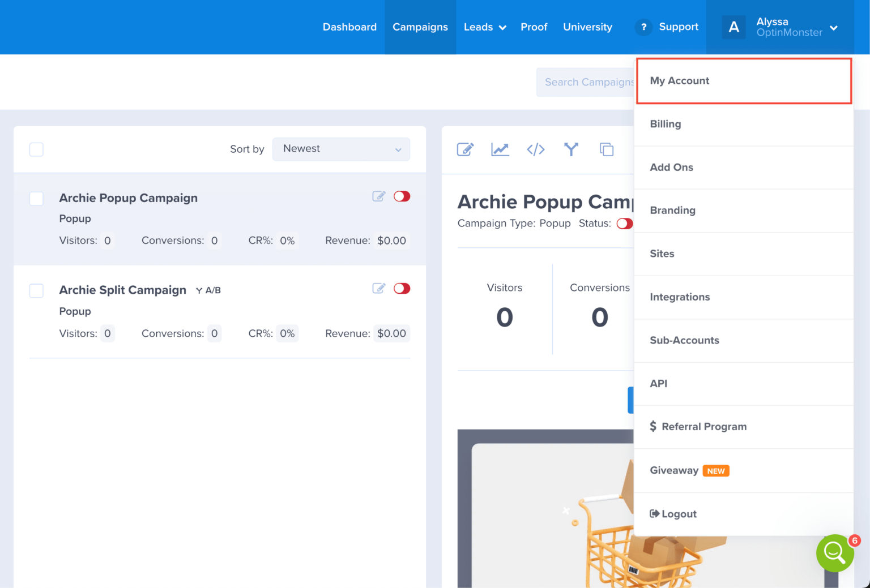This screenshot has height=588, width=870.
Task: Open Support via the question mark icon
Action: pyautogui.click(x=643, y=27)
